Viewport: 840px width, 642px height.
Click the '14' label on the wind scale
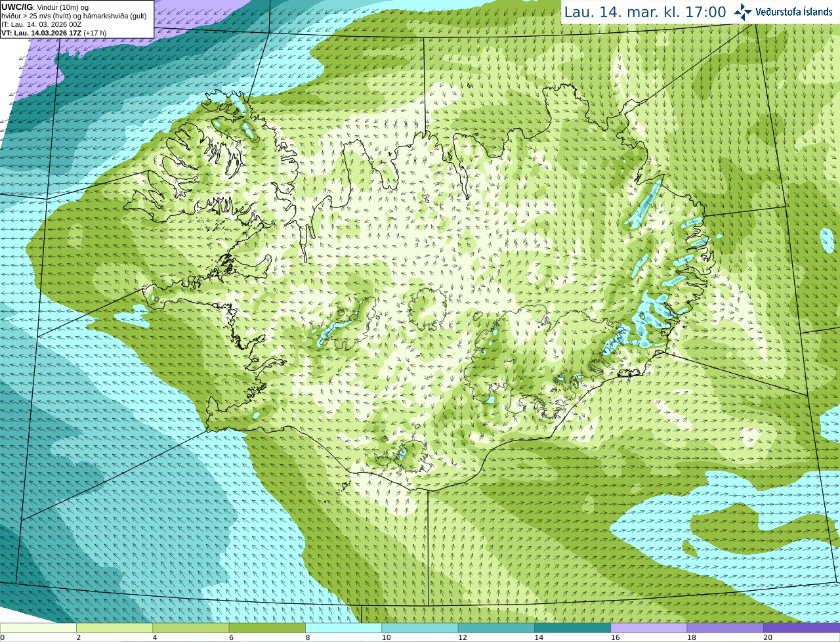(x=538, y=637)
